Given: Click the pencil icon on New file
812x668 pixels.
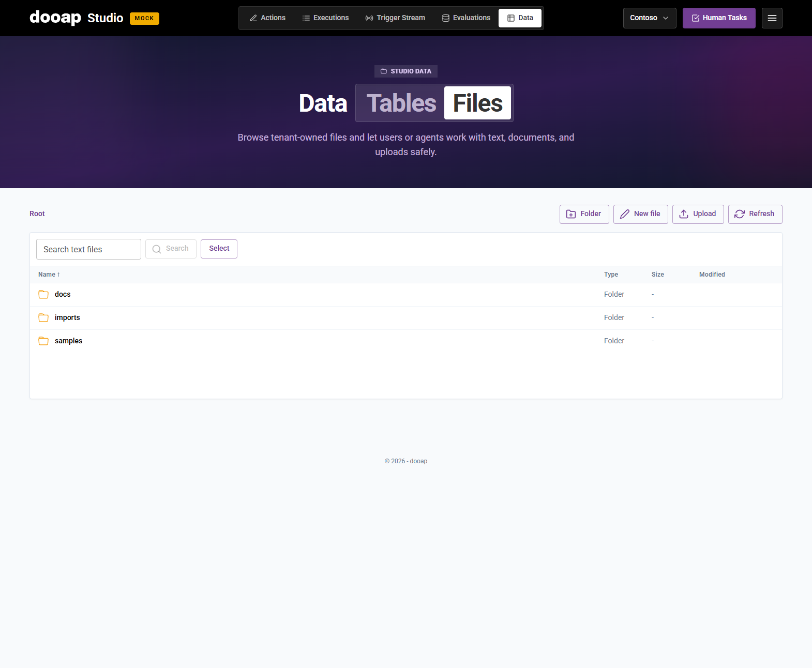Looking at the screenshot, I should click(x=625, y=214).
